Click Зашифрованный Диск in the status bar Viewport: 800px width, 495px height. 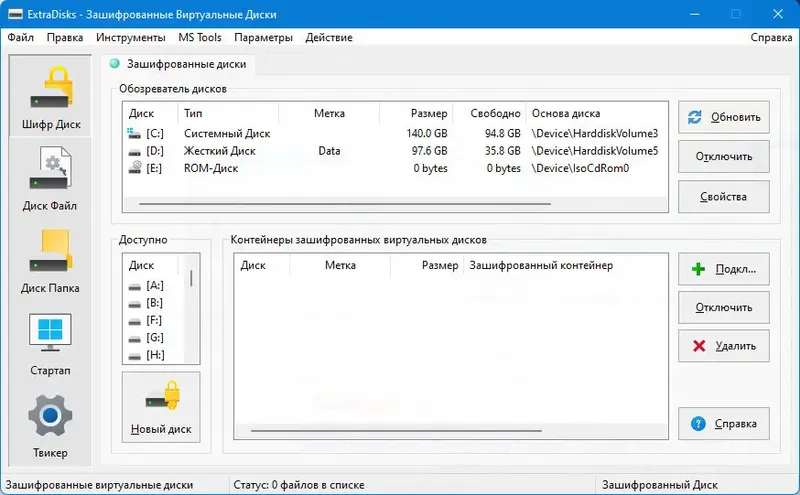660,485
